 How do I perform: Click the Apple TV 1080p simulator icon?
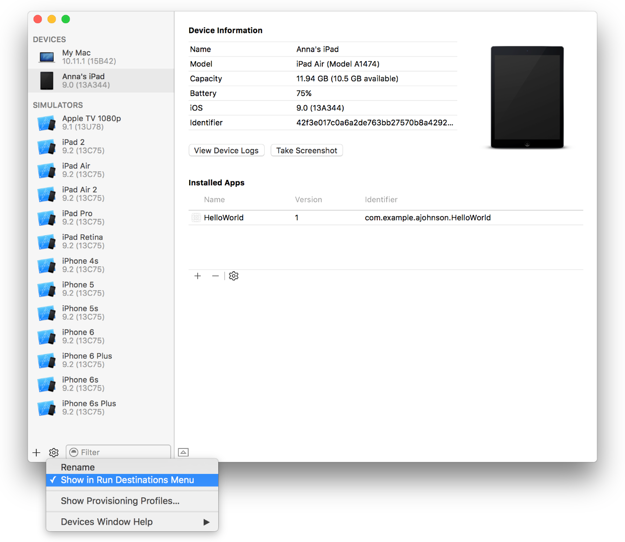47,123
